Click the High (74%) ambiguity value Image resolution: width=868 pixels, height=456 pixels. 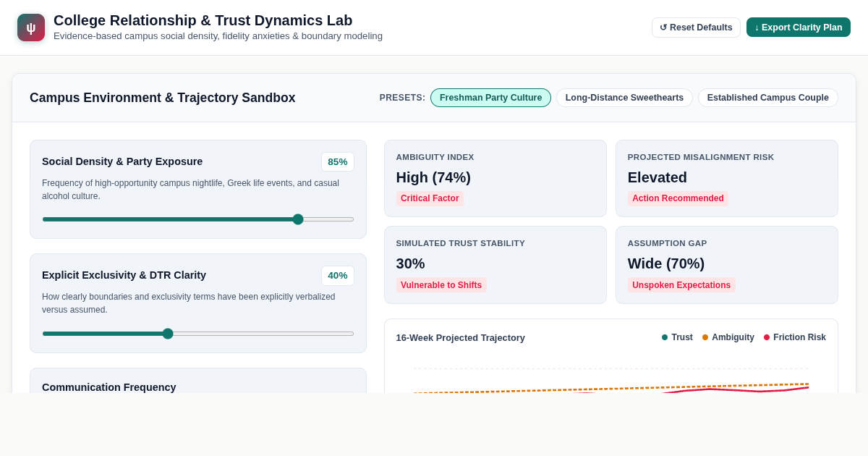[x=433, y=177]
